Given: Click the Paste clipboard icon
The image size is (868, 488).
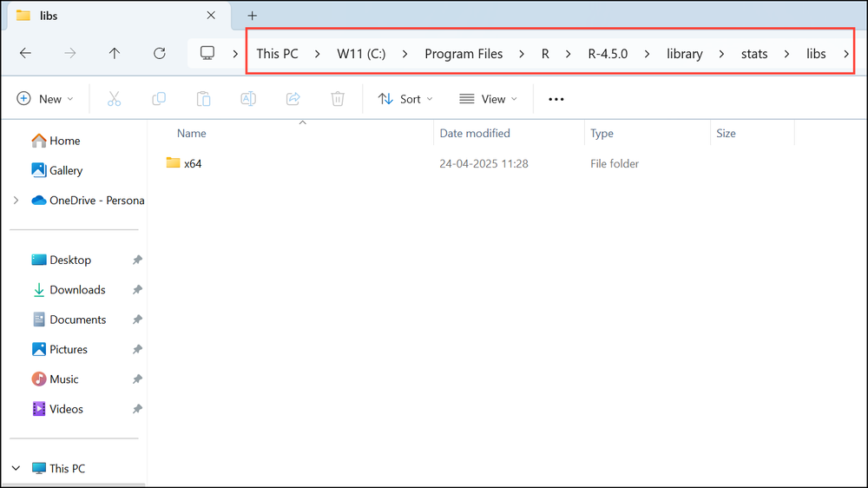Looking at the screenshot, I should click(203, 99).
